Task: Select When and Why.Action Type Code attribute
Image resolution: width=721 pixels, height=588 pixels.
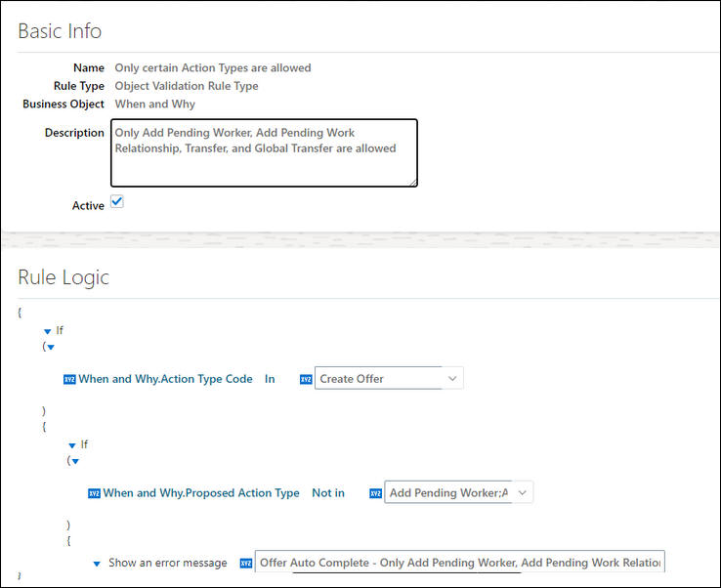Action: coord(165,379)
